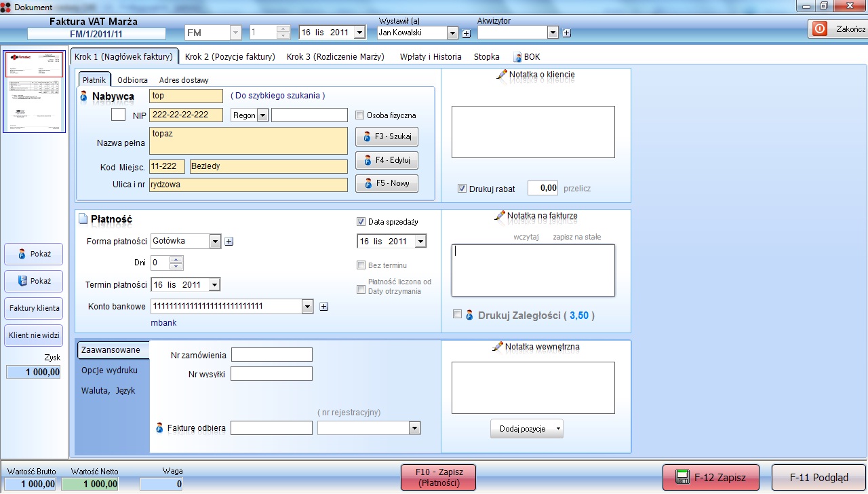The width and height of the screenshot is (868, 494).
Task: Click the invoice preview thumbnail
Action: click(x=34, y=92)
